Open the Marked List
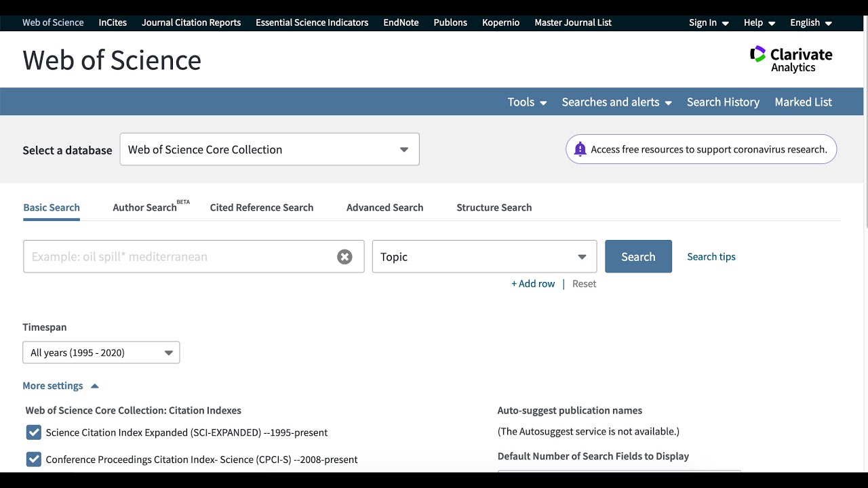Viewport: 868px width, 488px height. click(x=803, y=102)
